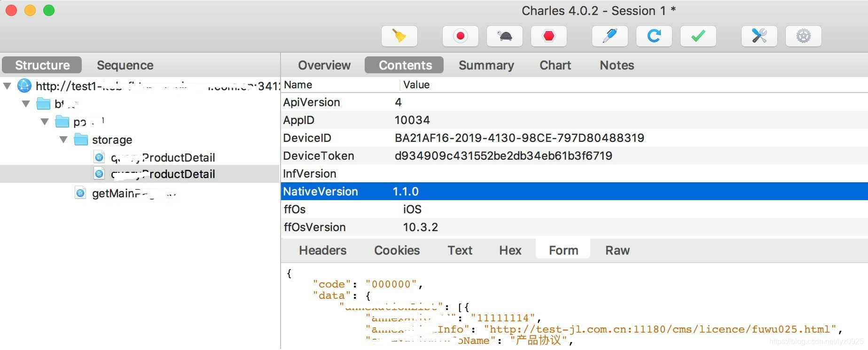Toggle the red Record button
The height and width of the screenshot is (350, 868).
coord(461,36)
